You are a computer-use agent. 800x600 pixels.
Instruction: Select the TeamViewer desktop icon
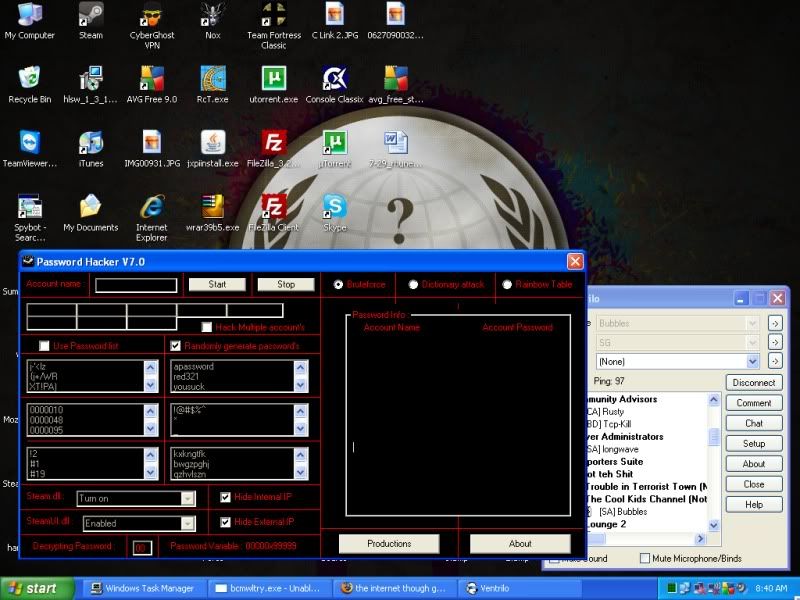point(30,149)
